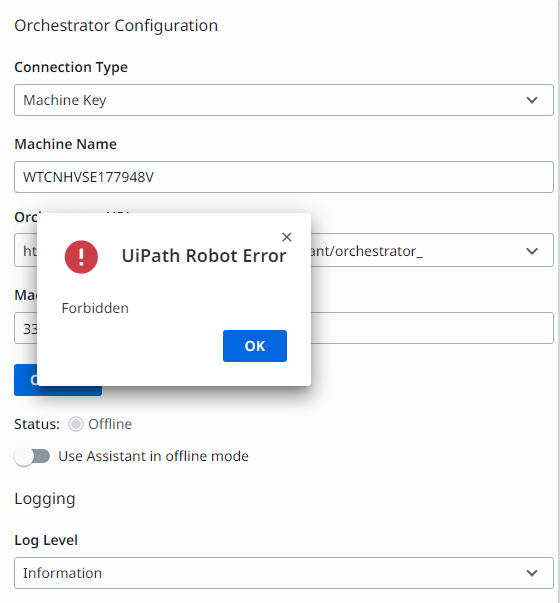560x603 pixels.
Task: Select the Machine Key connection type box
Action: pyautogui.click(x=284, y=100)
